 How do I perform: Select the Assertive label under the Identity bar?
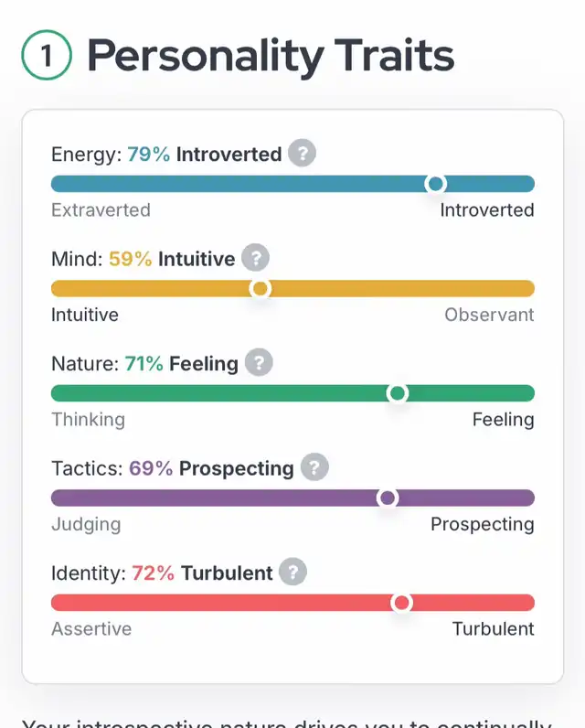coord(91,629)
